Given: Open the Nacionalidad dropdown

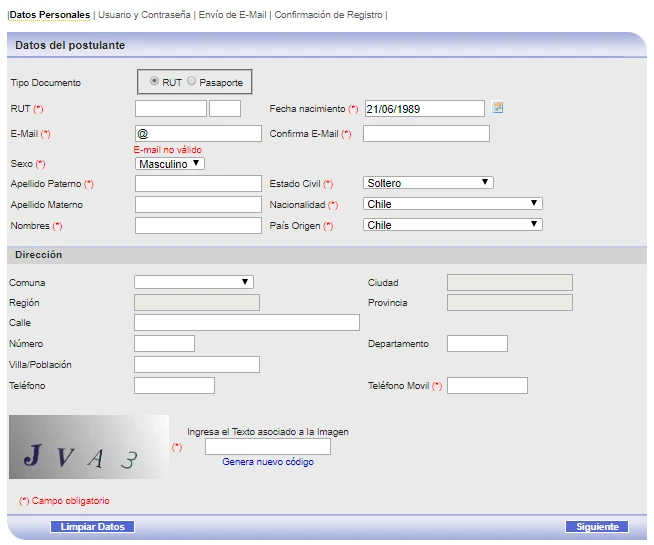Looking at the screenshot, I should click(453, 204).
